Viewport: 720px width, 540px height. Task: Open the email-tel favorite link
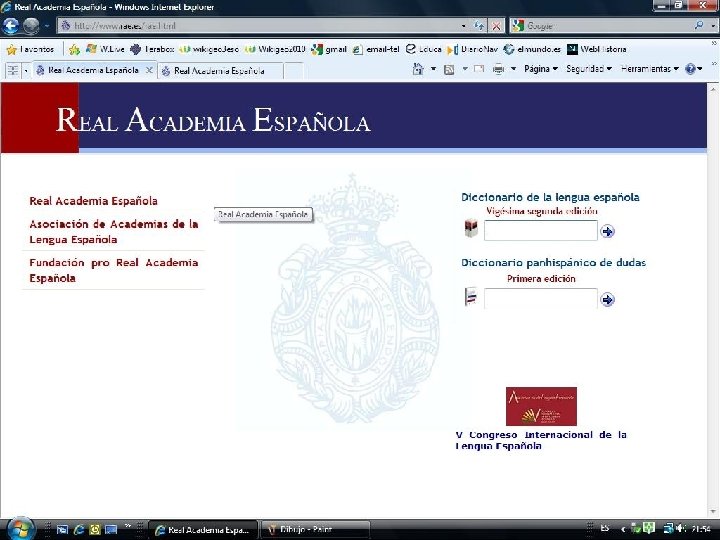(376, 49)
